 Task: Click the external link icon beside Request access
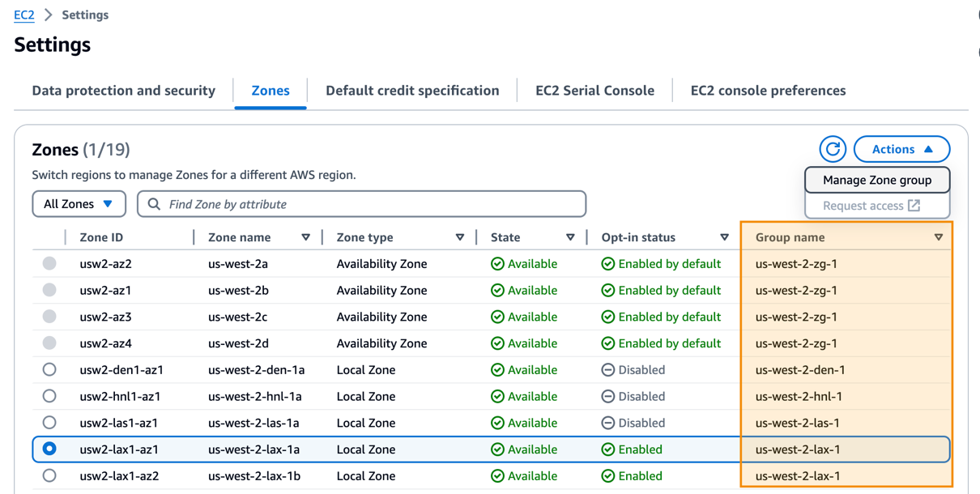pyautogui.click(x=914, y=206)
